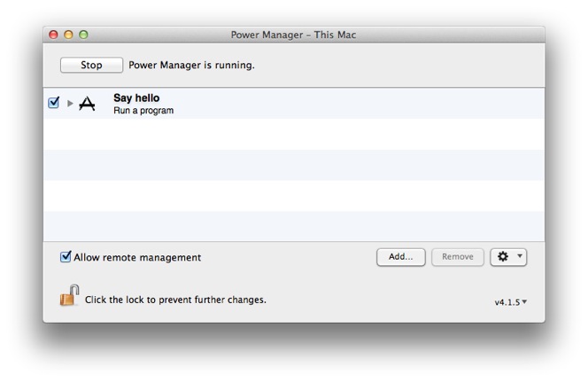Click the Remove button

coord(458,257)
